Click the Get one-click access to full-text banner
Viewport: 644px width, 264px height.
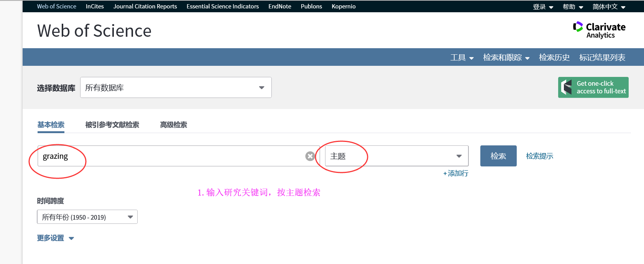click(x=593, y=87)
